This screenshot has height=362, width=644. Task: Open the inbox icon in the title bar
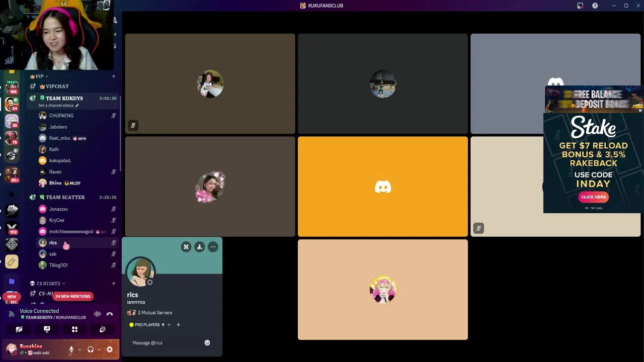click(580, 6)
